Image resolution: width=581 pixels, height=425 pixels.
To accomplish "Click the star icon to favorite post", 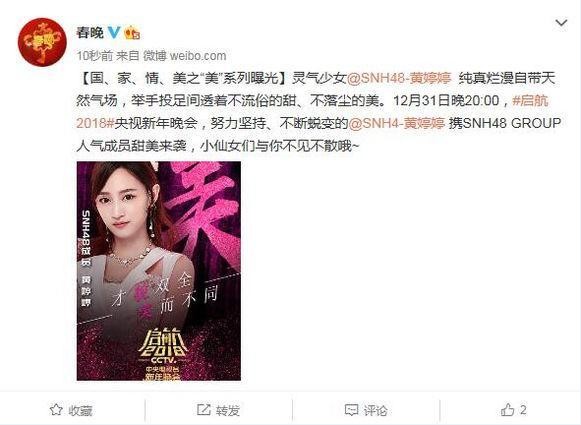I will pyautogui.click(x=56, y=410).
